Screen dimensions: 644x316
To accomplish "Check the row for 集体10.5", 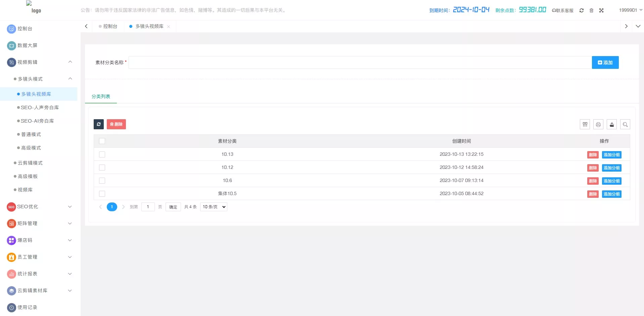I will tap(102, 194).
